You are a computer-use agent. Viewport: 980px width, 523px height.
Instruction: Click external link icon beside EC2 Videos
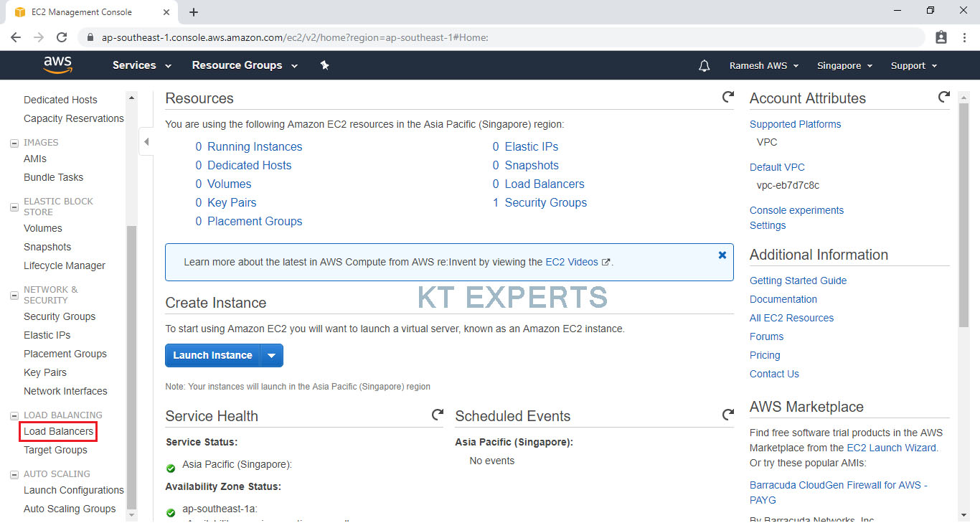tap(606, 263)
